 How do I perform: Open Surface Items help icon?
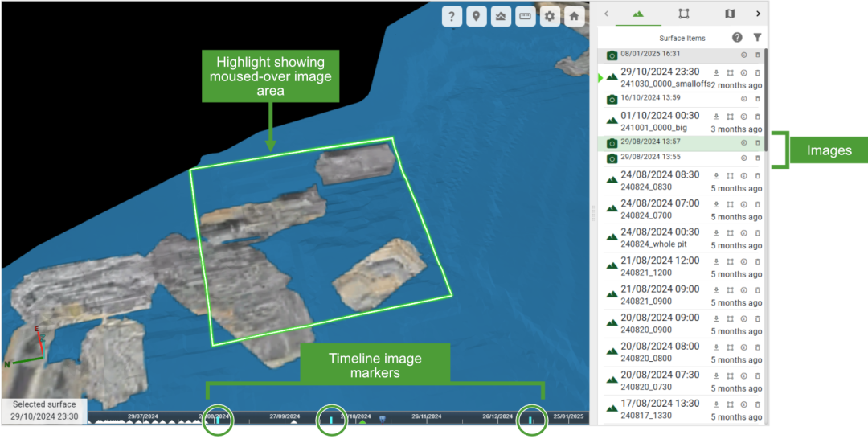coord(737,38)
